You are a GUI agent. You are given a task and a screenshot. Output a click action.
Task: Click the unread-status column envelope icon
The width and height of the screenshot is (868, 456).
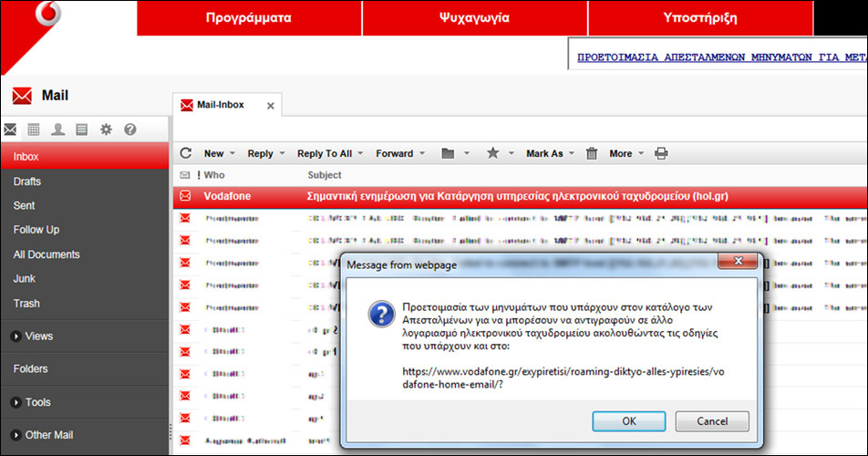[x=185, y=175]
